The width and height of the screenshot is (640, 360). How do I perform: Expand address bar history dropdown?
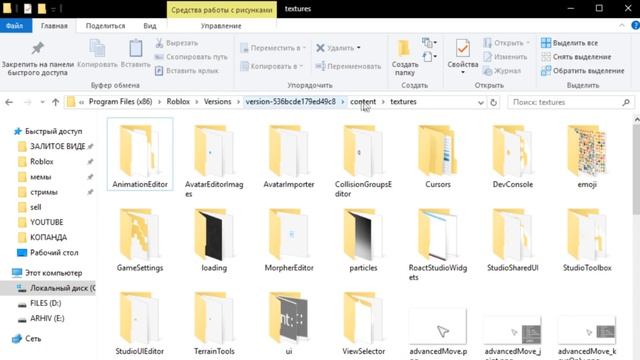click(480, 102)
